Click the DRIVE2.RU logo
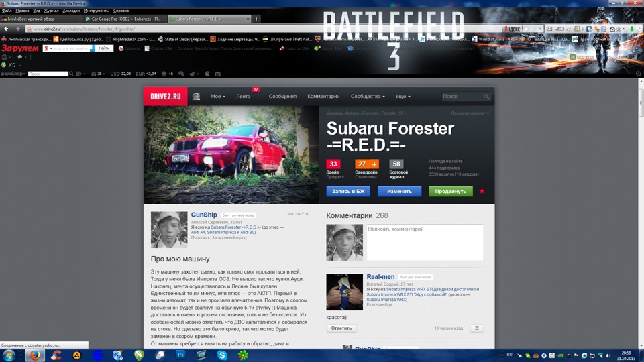The width and height of the screenshot is (644, 362). (x=166, y=97)
